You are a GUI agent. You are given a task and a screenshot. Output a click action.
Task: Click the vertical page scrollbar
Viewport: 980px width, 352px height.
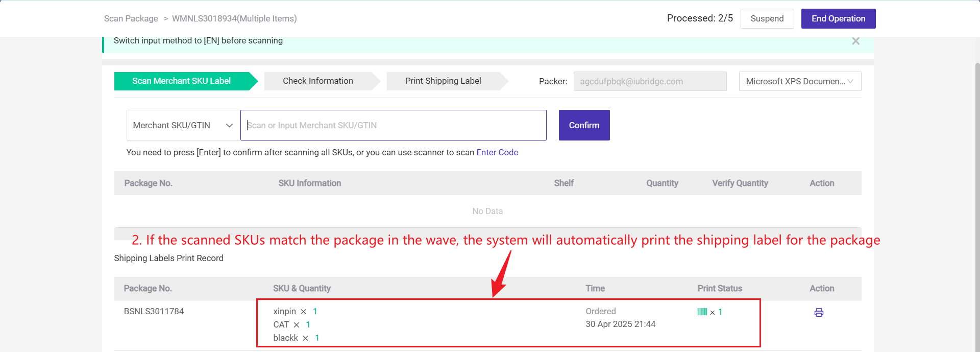(x=977, y=204)
